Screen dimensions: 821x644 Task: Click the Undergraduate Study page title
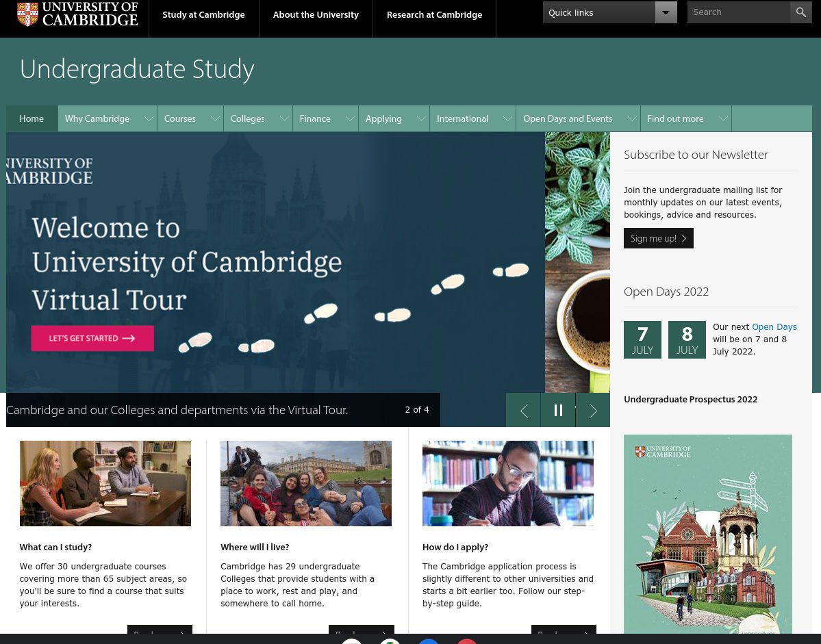(x=137, y=69)
